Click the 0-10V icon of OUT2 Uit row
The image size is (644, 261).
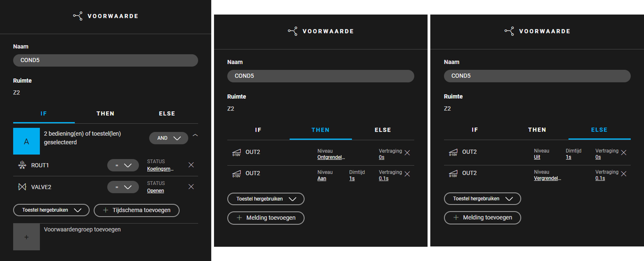tap(453, 152)
